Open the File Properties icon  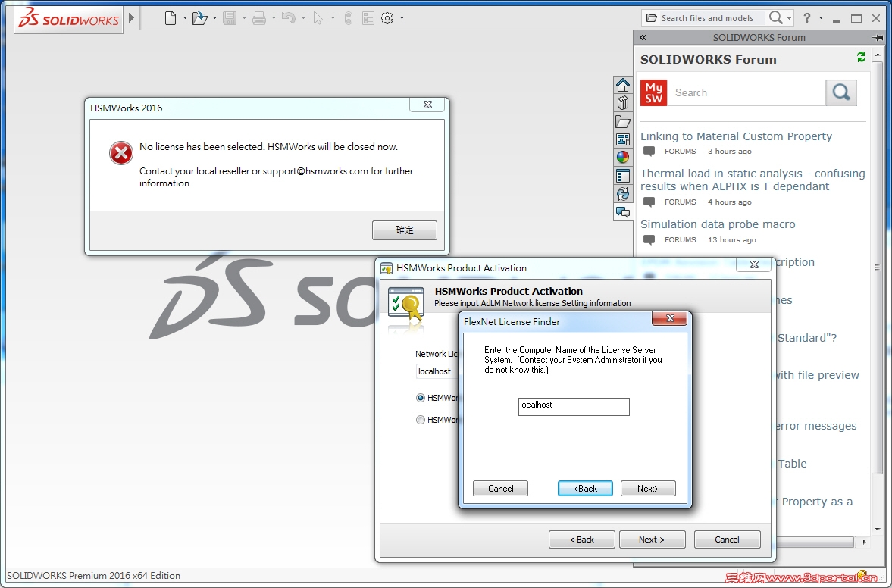coord(368,18)
